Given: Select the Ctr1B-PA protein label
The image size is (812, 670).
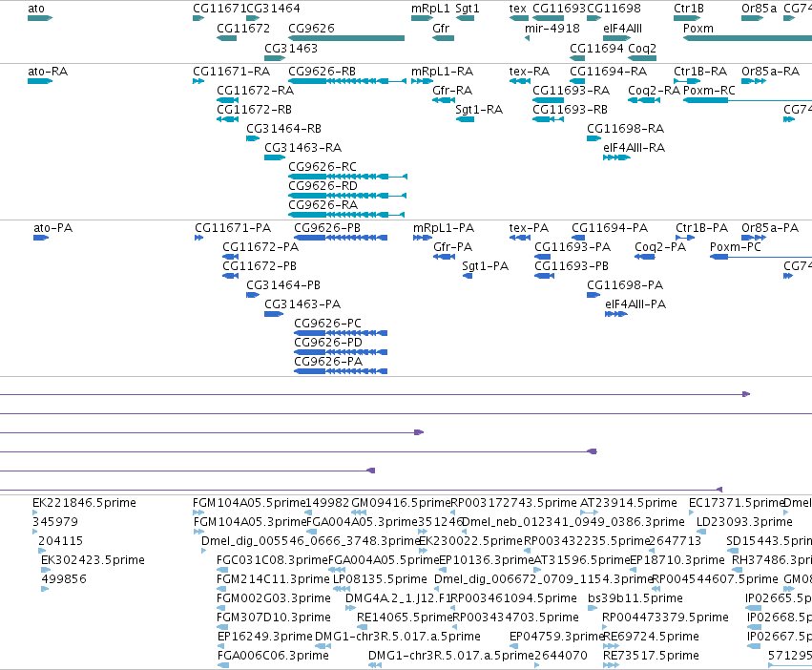Looking at the screenshot, I should (x=701, y=227).
